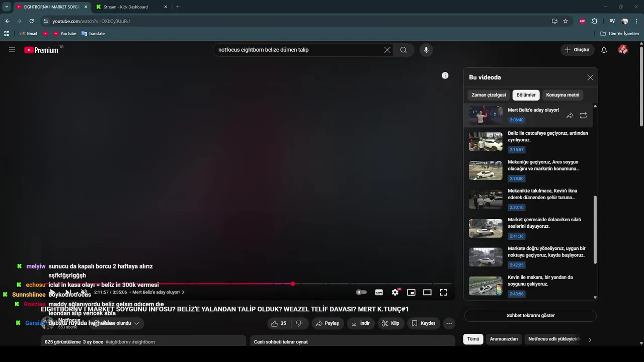Image resolution: width=644 pixels, height=362 pixels.
Task: Click the Paylaş button
Action: click(x=327, y=323)
